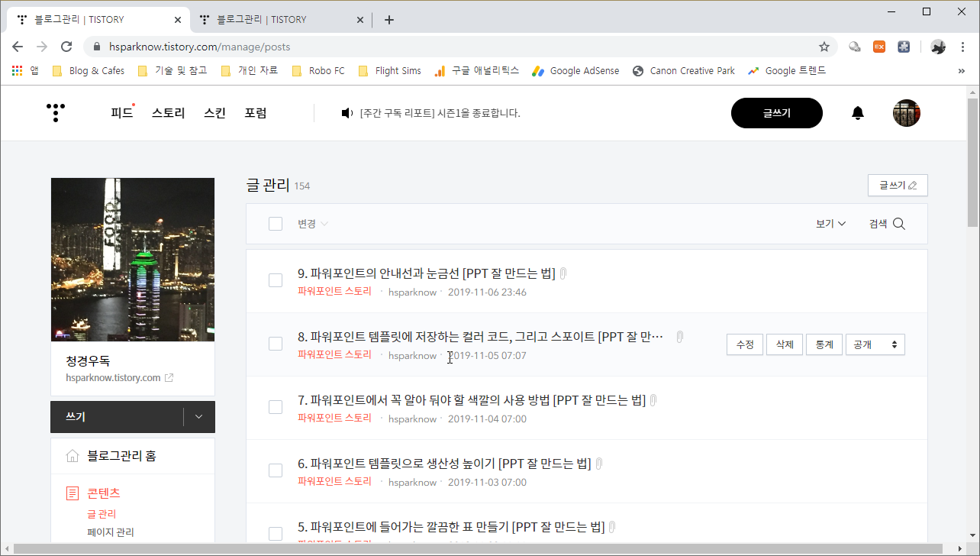Open the 변경 dropdown

pyautogui.click(x=313, y=224)
